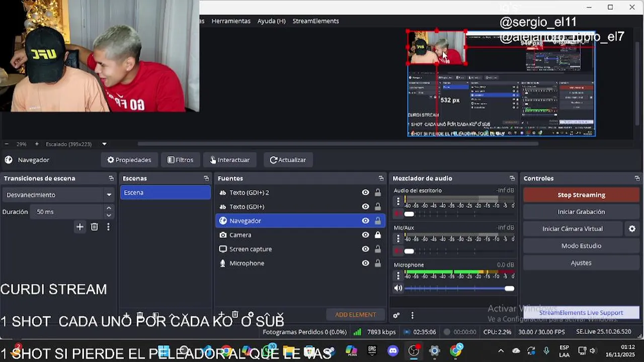This screenshot has width=644, height=362.
Task: Open the StreamElements menu
Action: coord(315,21)
